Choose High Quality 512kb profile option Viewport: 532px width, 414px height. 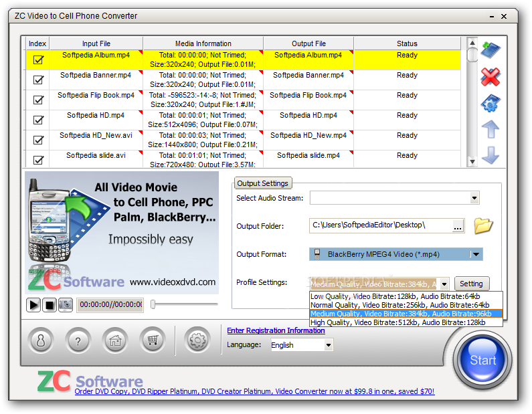coord(406,322)
